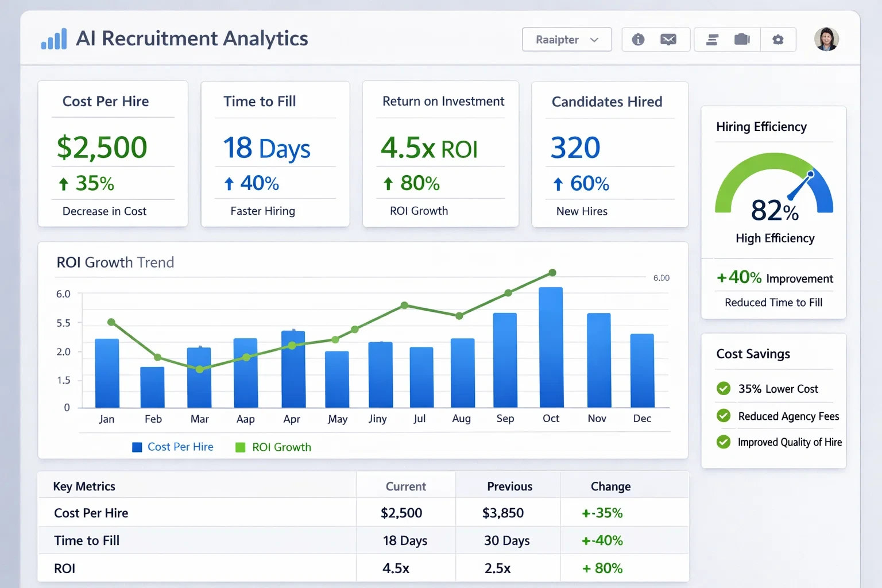Click the October bar in chart

tap(551, 347)
